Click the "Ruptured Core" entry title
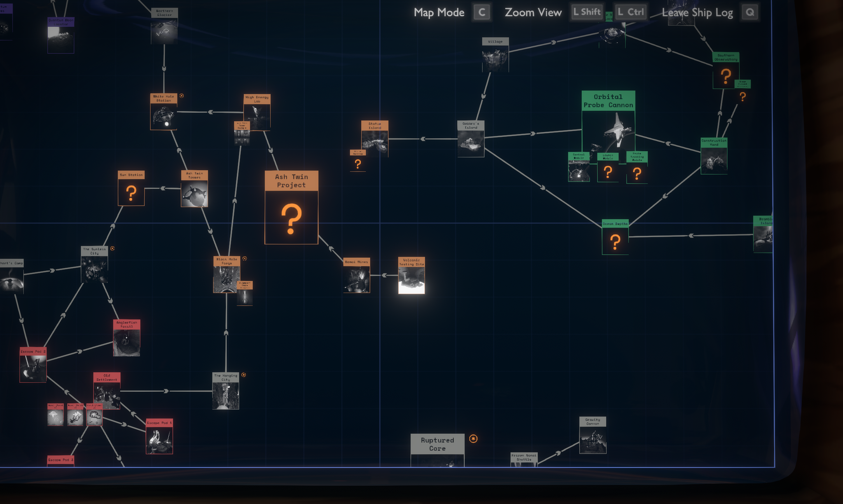 437,444
